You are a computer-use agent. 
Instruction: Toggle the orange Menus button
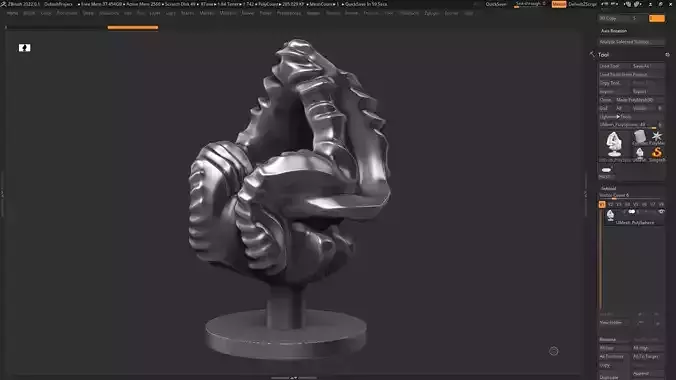pos(559,4)
